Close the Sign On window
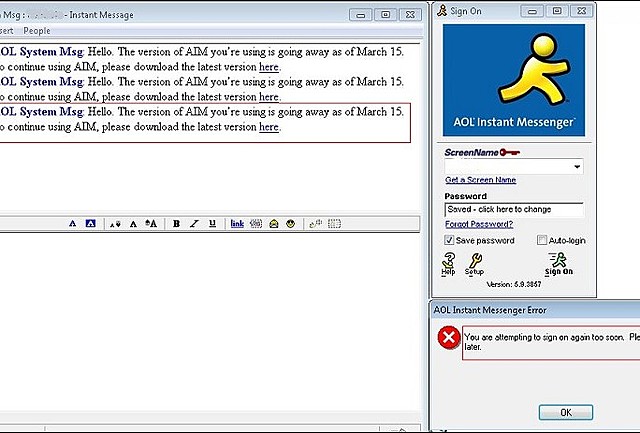640x433 pixels. click(582, 11)
